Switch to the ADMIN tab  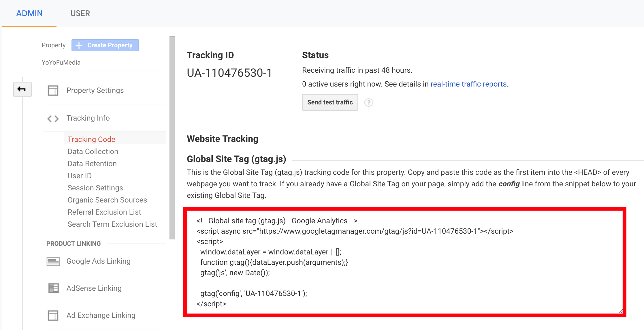(x=29, y=13)
